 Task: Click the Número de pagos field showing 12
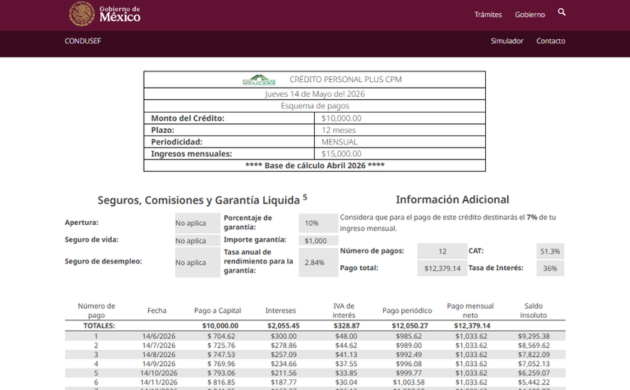coord(442,251)
